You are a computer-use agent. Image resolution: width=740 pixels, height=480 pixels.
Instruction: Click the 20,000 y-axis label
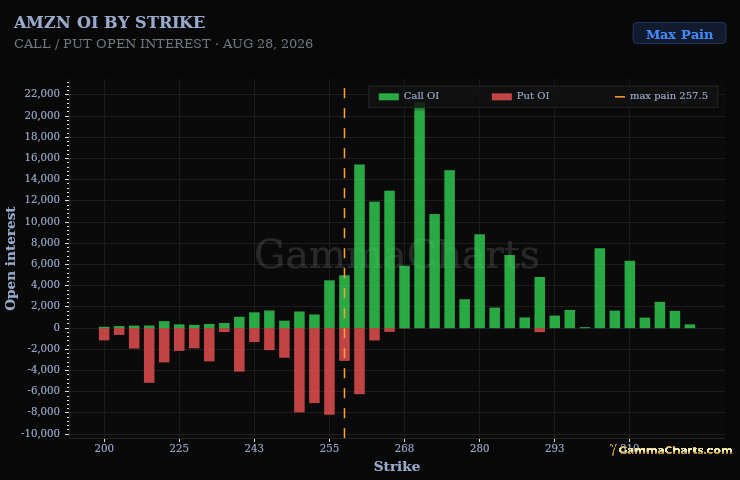click(x=42, y=115)
